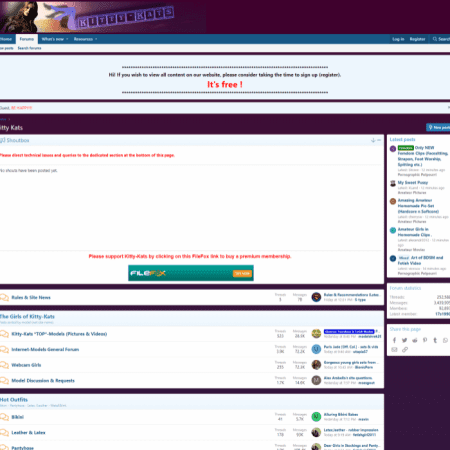Click the FileFox premium banner

coord(191,273)
